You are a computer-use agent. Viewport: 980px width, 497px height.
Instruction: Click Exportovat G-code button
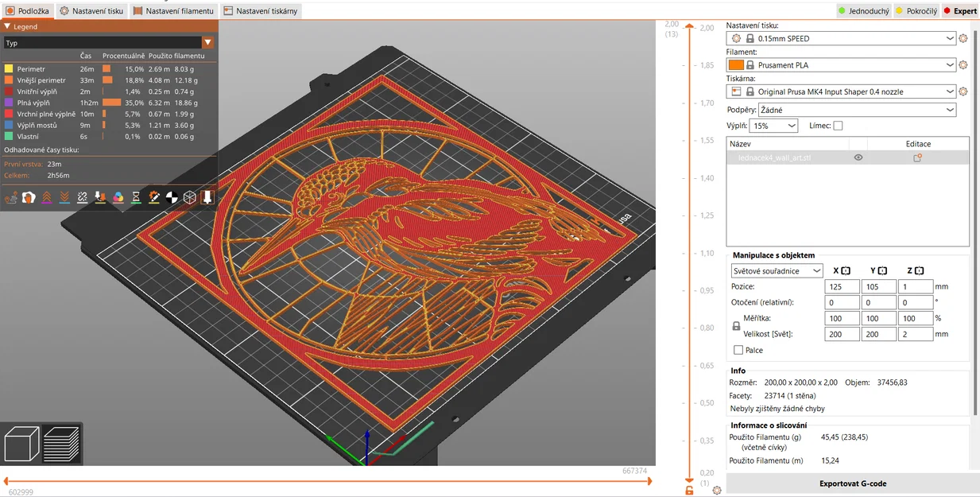pos(853,483)
